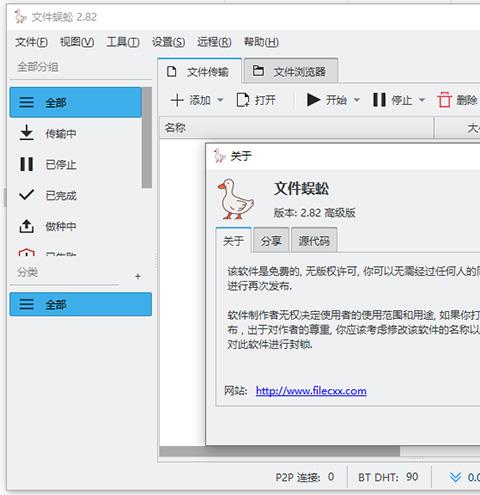Viewport: 480px width, 495px height.
Task: Click the 全部分组 header label
Action: (x=38, y=67)
